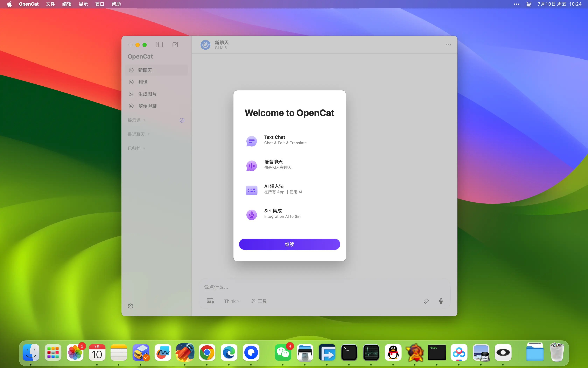Open the Apple menu
The width and height of the screenshot is (588, 368).
click(9, 4)
